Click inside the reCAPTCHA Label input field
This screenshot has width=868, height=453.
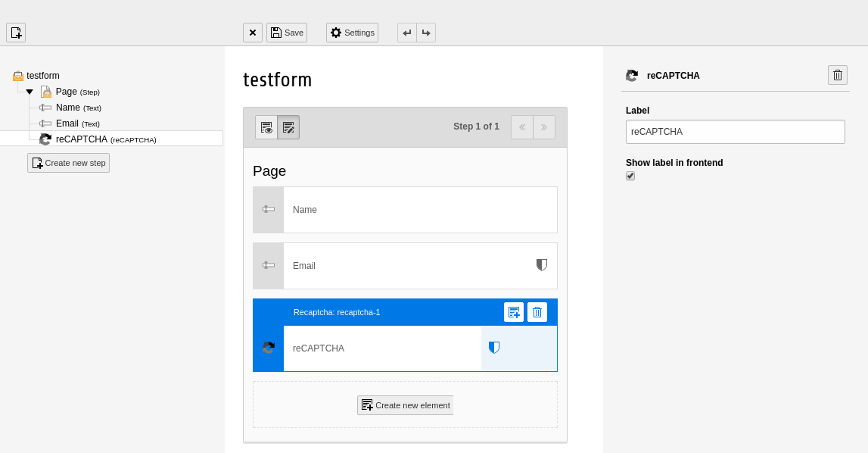point(735,131)
